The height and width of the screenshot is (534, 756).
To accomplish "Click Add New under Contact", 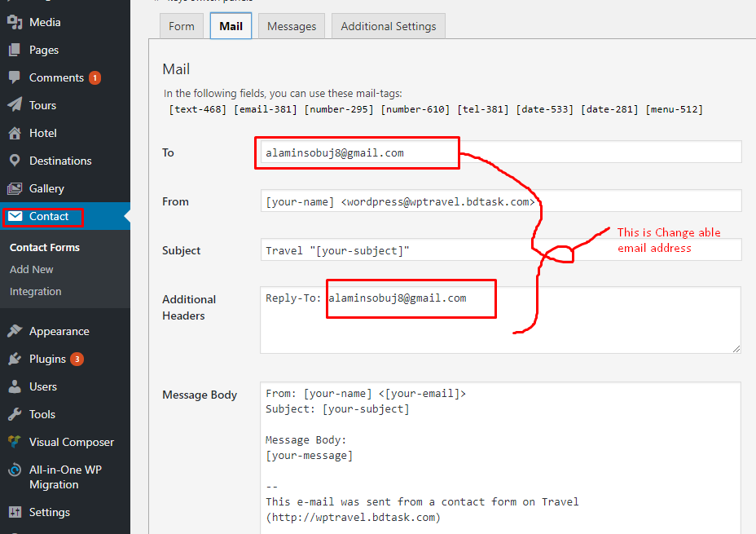I will tap(31, 270).
